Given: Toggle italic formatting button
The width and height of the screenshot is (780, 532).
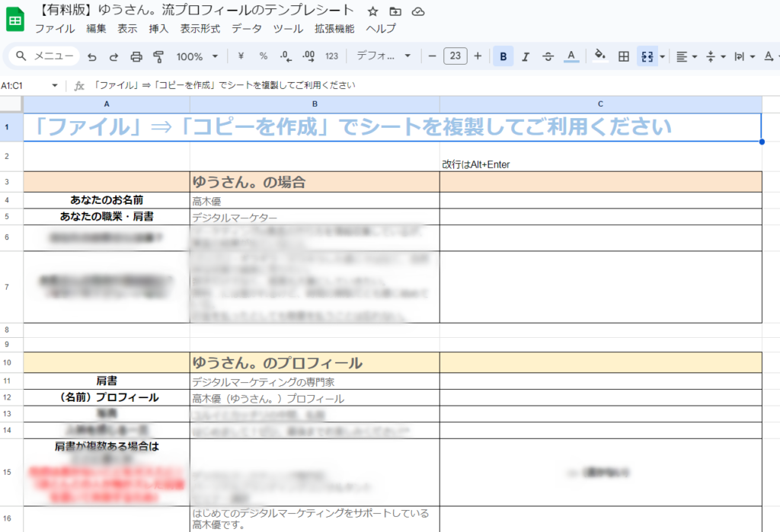Looking at the screenshot, I should (526, 56).
